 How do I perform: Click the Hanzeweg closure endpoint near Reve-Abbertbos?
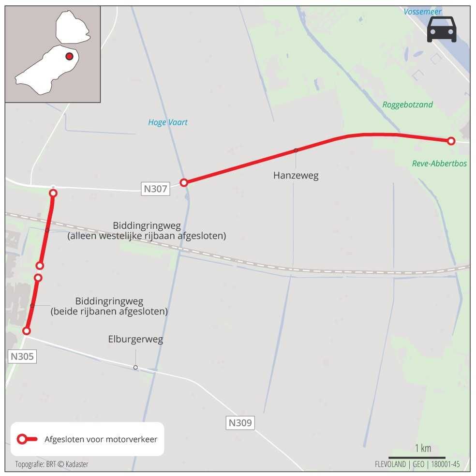tap(451, 141)
